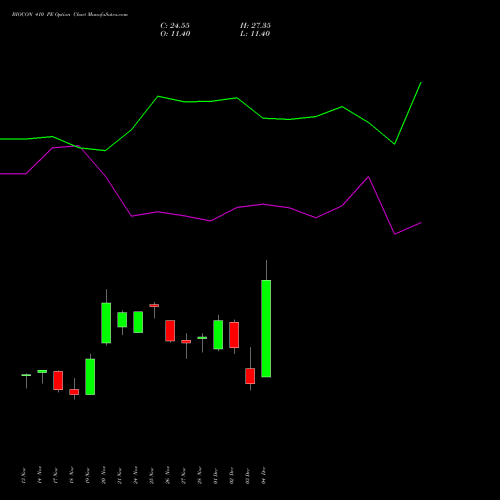Viewport: 500px width, 500px height.
Task: Click the '01 Dec' date axis label
Action: coord(216,475)
